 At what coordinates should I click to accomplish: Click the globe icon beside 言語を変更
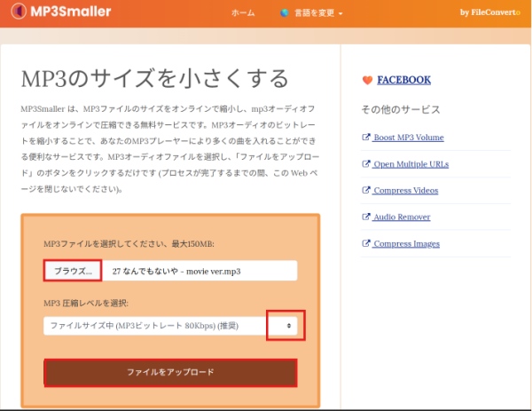pyautogui.click(x=285, y=13)
